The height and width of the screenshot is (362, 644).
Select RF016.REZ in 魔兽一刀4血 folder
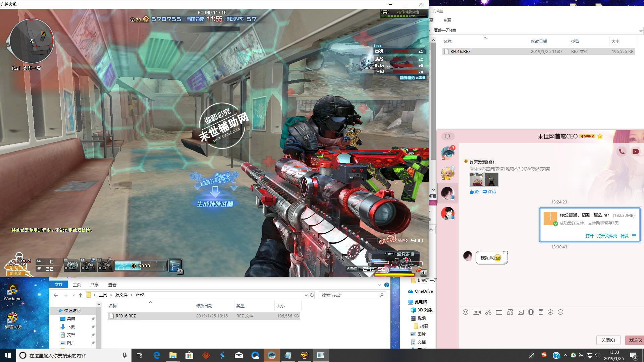(538, 51)
